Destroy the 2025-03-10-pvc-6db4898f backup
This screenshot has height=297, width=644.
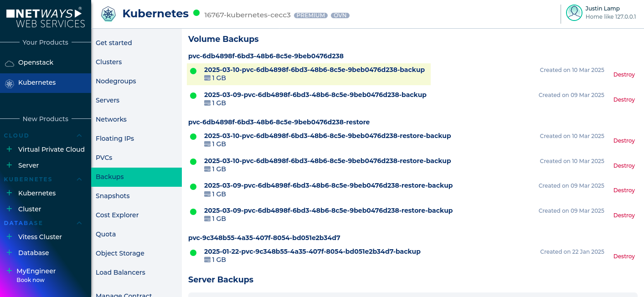click(624, 75)
